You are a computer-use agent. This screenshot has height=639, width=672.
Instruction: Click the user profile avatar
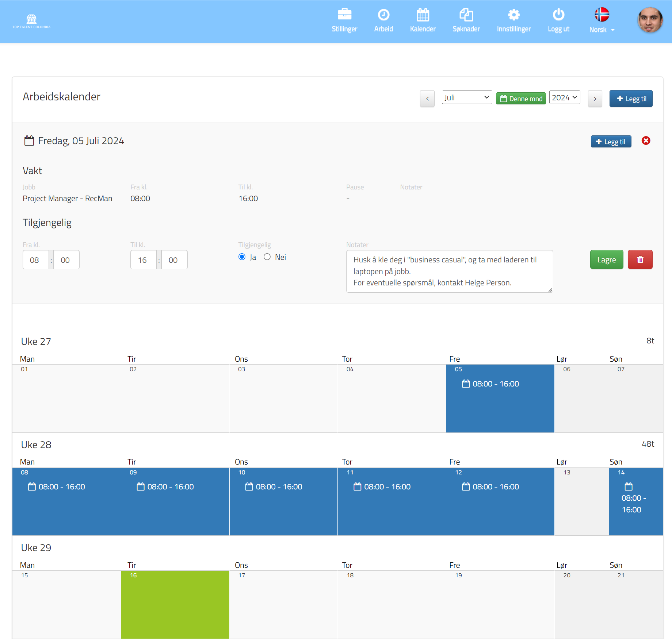[650, 20]
